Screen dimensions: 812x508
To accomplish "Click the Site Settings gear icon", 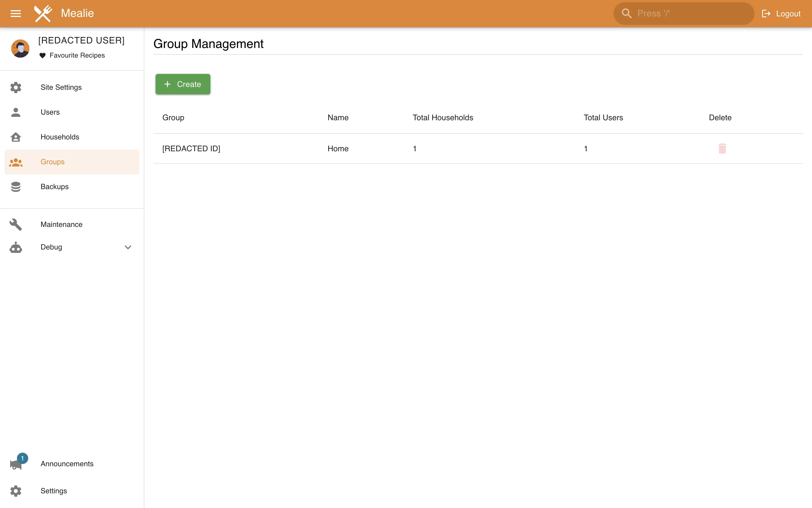I will [x=16, y=87].
